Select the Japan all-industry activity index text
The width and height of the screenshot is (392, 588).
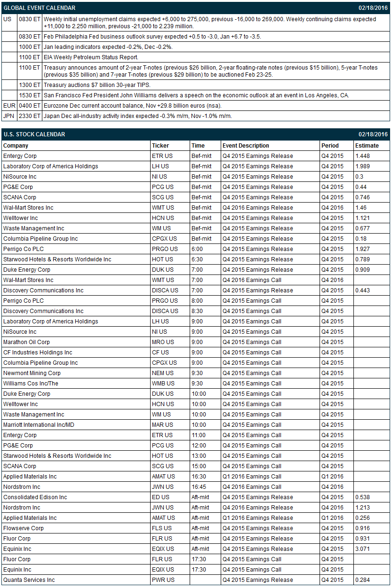[137, 116]
